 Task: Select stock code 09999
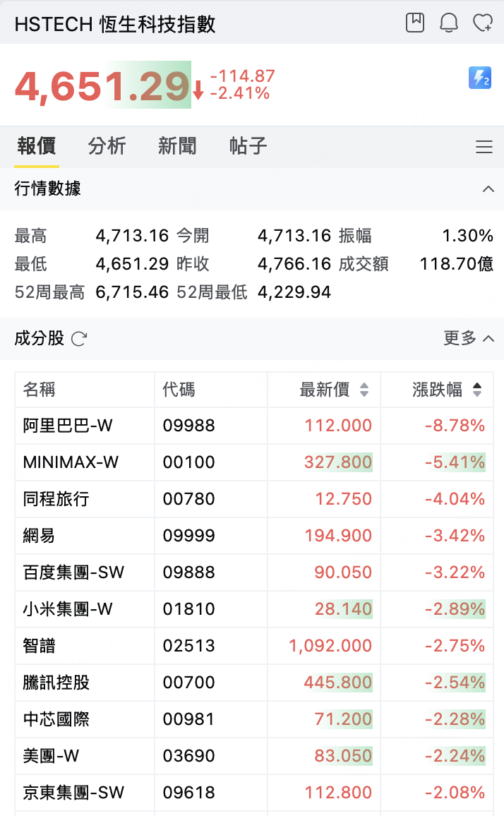click(188, 536)
